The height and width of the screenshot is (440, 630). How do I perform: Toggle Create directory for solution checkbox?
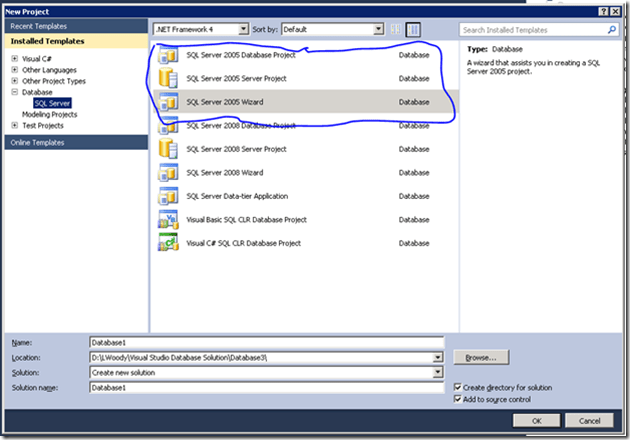point(458,386)
